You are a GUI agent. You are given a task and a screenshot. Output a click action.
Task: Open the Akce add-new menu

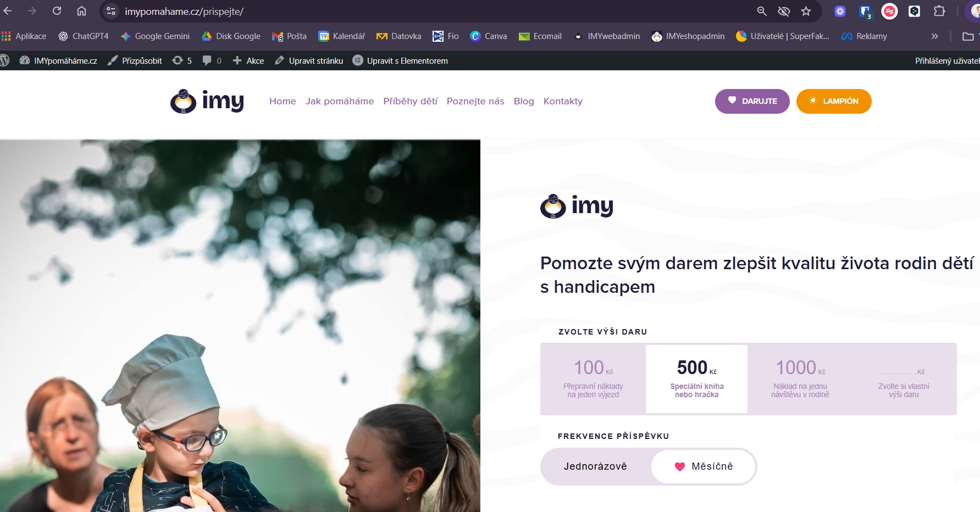248,60
